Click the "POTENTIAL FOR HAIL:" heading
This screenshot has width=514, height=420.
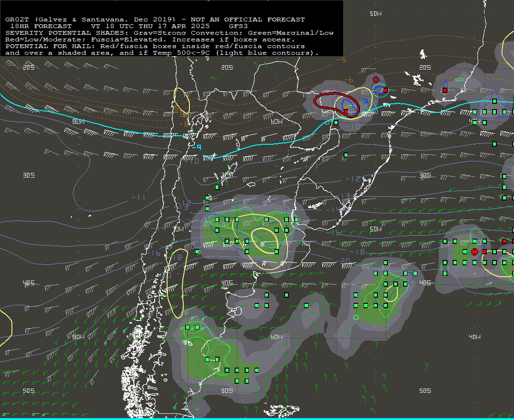(50, 46)
